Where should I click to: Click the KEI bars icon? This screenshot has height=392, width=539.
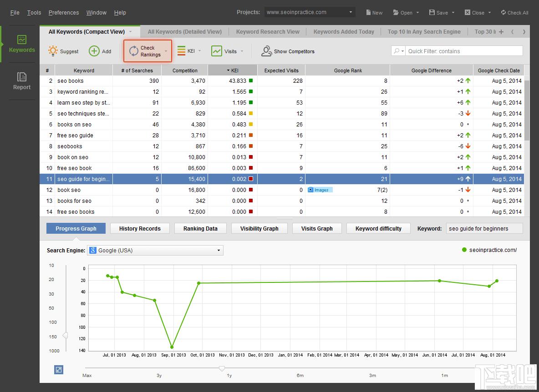pyautogui.click(x=181, y=51)
